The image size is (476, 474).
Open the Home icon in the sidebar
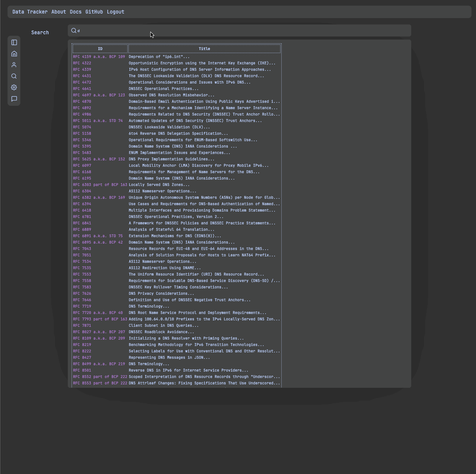(14, 53)
